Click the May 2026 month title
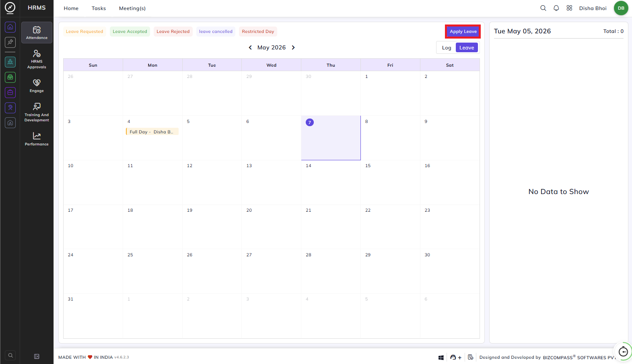632x364 pixels. point(272,47)
